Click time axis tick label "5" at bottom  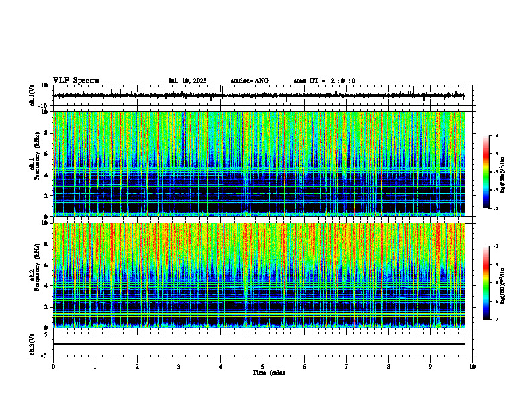click(x=263, y=367)
